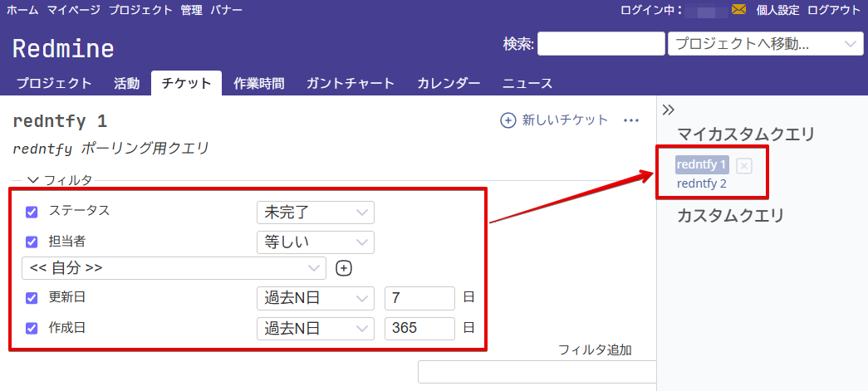Open the ニュース tab
The image size is (868, 391).
[x=527, y=84]
